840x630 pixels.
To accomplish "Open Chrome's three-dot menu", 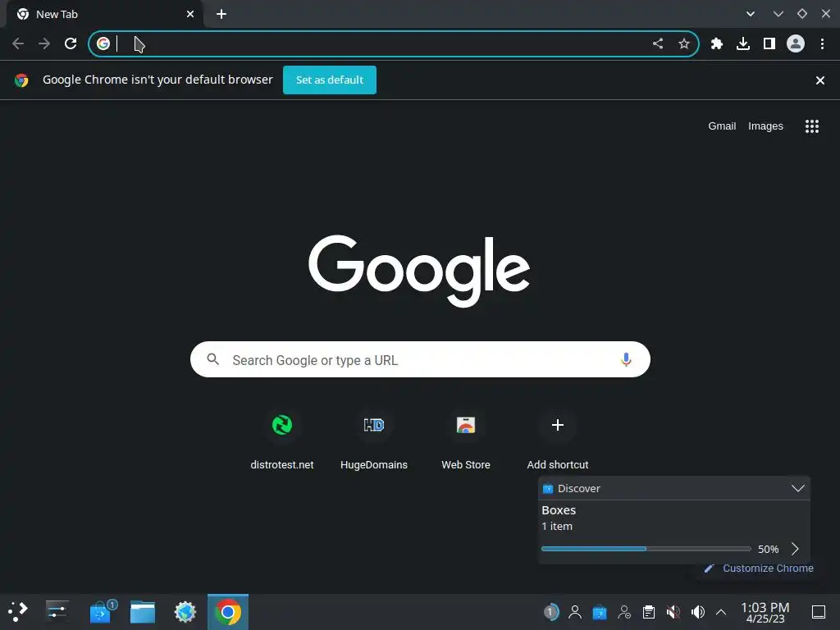I will point(822,43).
